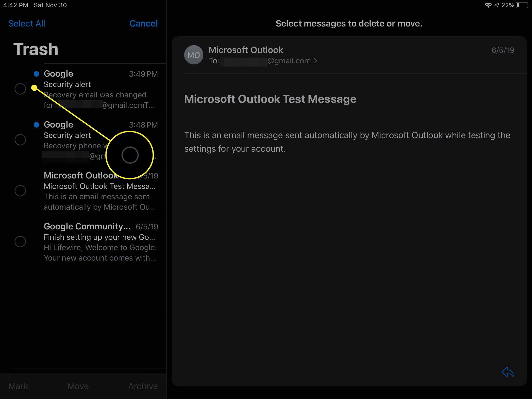Tap the Trash mailbox title
The width and height of the screenshot is (532, 399).
[36, 49]
